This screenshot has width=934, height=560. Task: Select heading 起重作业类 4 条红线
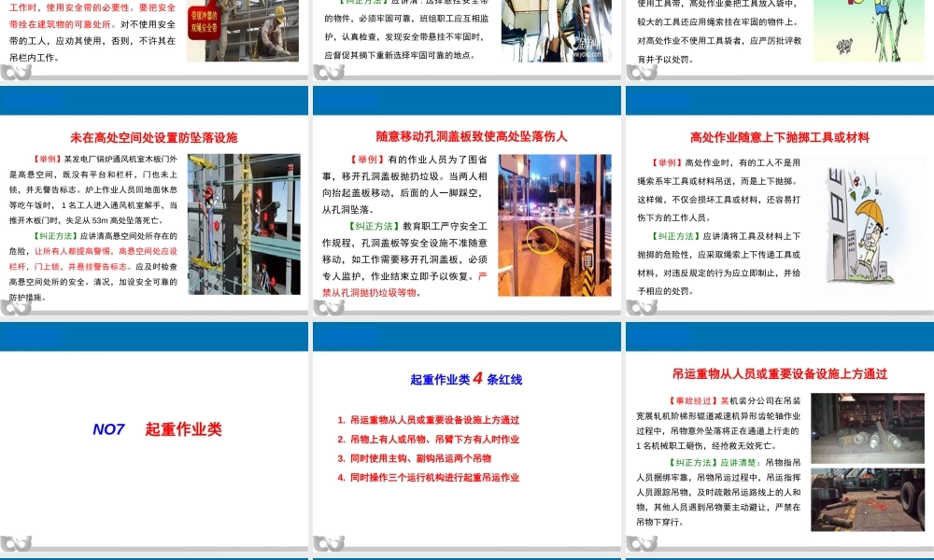(466, 379)
